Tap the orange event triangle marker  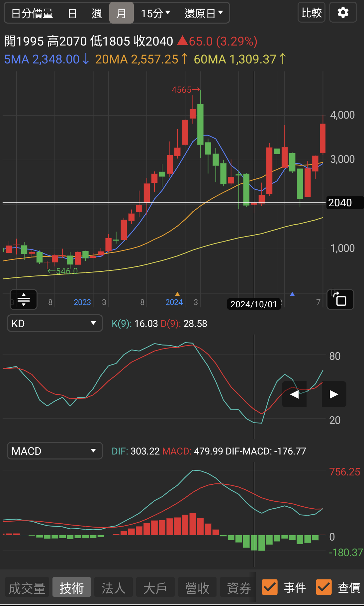[177, 294]
